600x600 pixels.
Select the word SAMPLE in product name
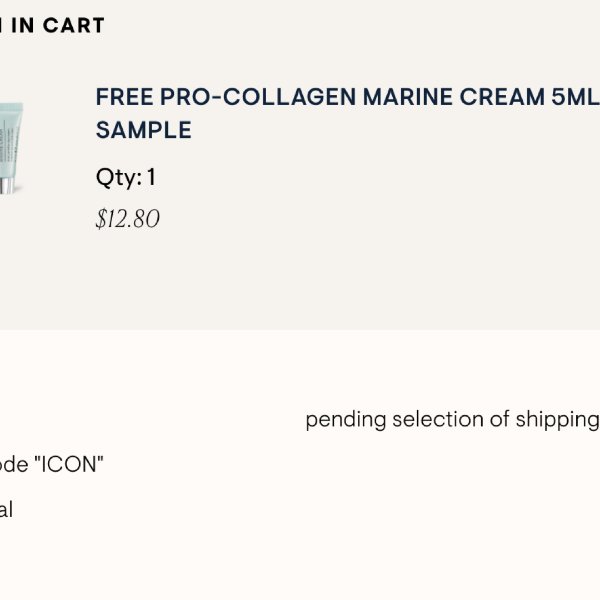pos(143,130)
